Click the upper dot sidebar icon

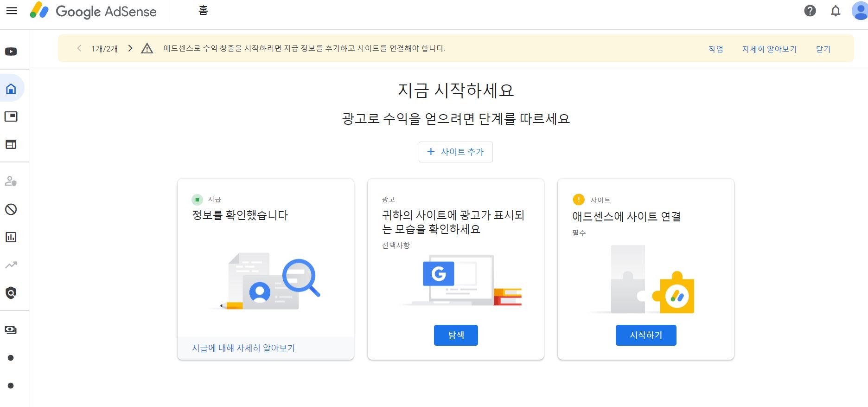pos(11,358)
